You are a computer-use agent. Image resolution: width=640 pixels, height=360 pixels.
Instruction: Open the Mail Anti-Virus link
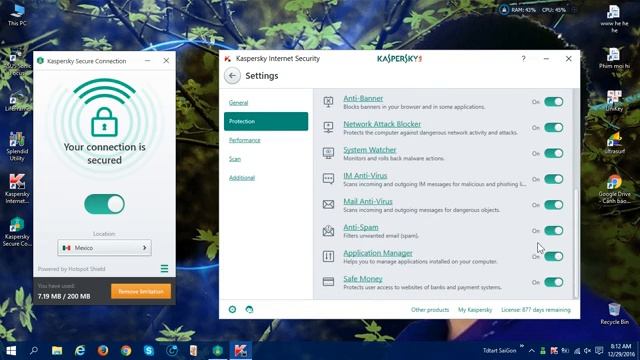[x=368, y=201]
